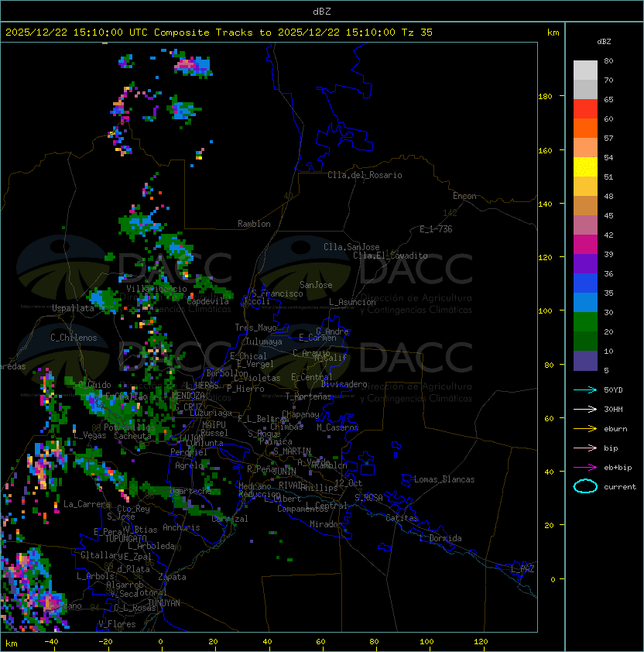This screenshot has width=644, height=652.
Task: Choose the slate 5-10 dBZ swatch
Action: (585, 361)
